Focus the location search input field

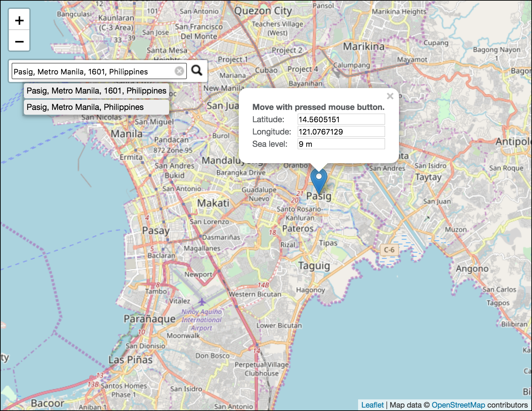(x=93, y=71)
